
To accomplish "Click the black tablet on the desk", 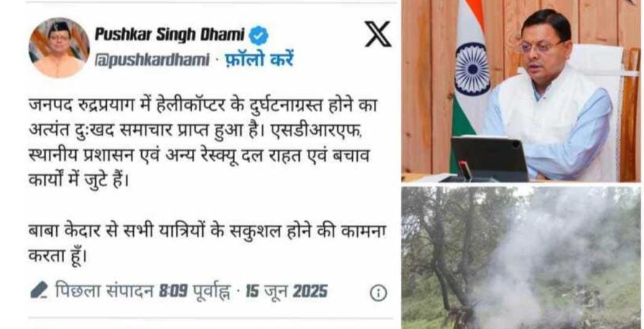I will [489, 159].
